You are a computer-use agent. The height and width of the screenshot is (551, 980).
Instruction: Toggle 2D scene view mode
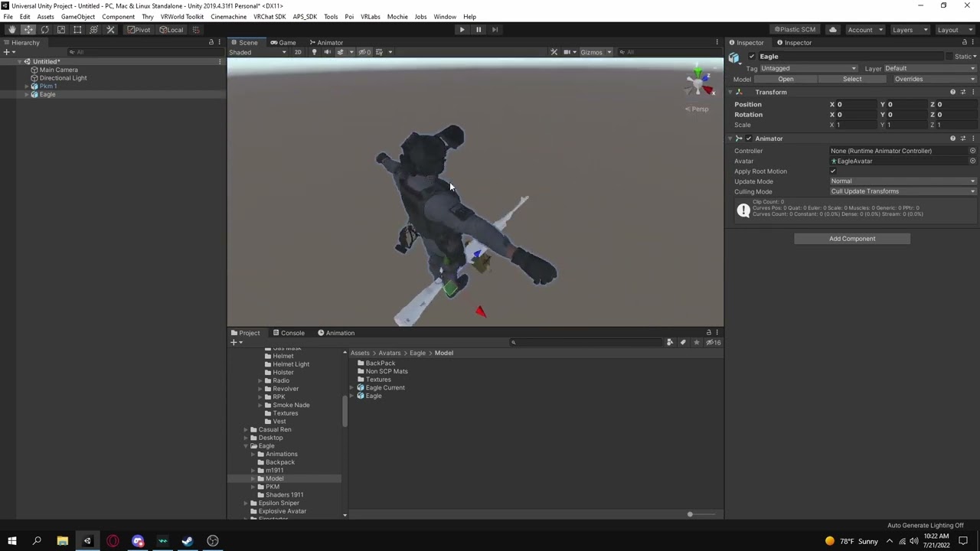(x=298, y=52)
